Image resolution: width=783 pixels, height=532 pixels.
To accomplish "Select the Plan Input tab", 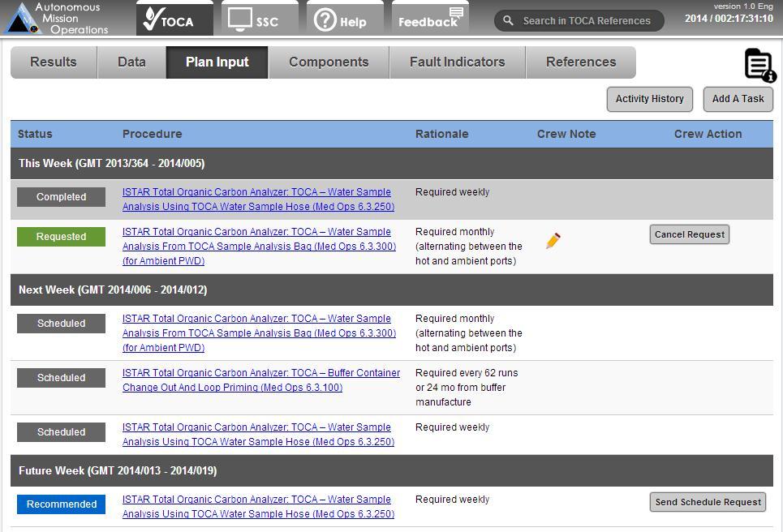I will (x=217, y=62).
